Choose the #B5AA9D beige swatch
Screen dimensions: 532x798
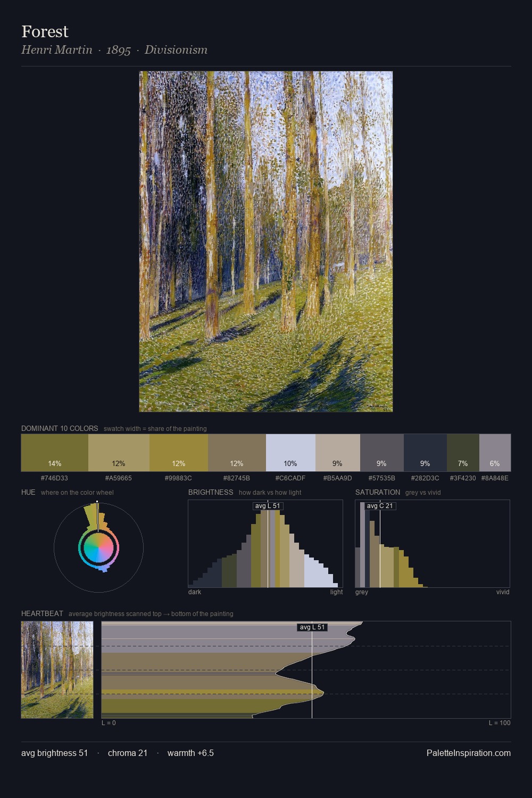point(338,453)
